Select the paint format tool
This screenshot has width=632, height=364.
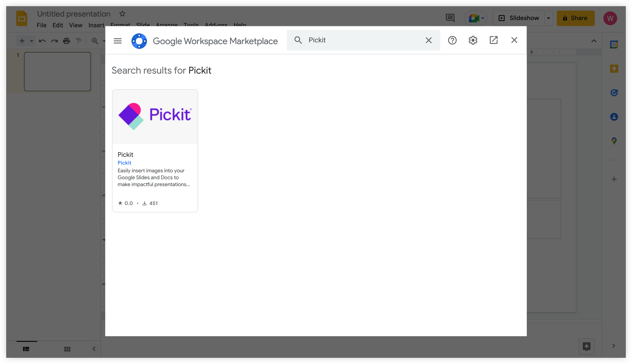pyautogui.click(x=79, y=41)
